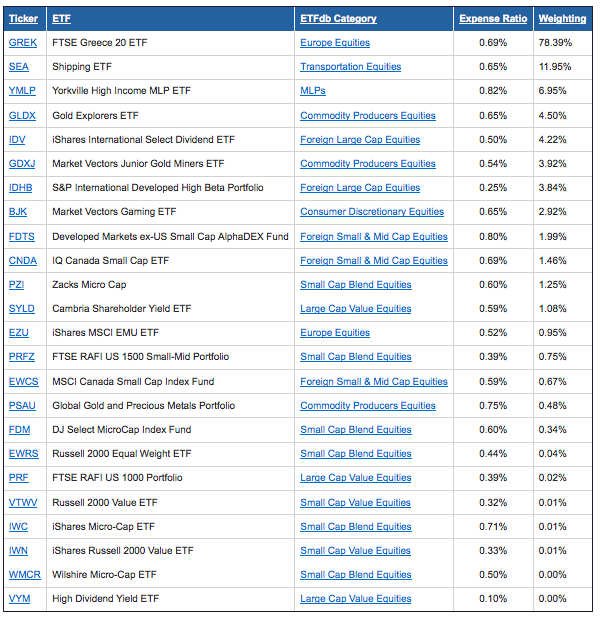Screen dimensions: 602x619
Task: Open Small Cap Blend Equities in IWC row
Action: pos(356,527)
